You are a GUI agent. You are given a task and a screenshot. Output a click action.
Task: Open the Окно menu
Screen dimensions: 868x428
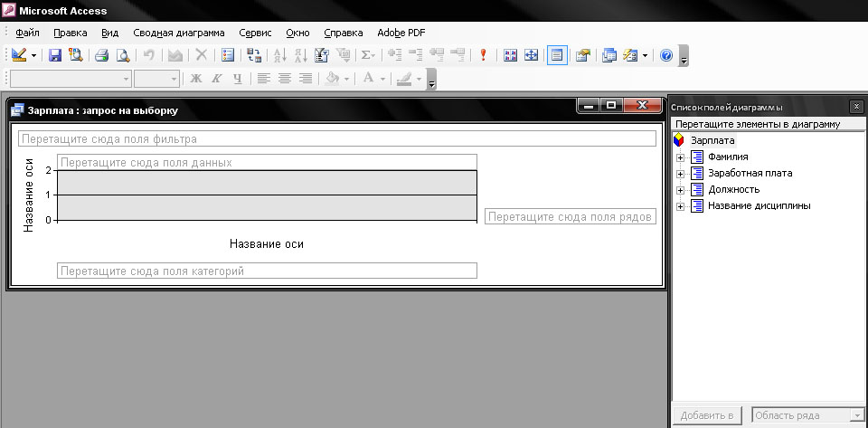[297, 33]
